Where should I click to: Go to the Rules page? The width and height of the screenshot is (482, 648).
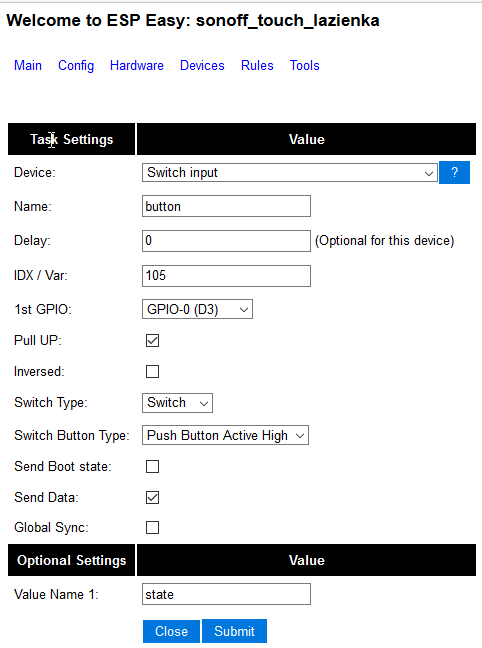(x=257, y=65)
